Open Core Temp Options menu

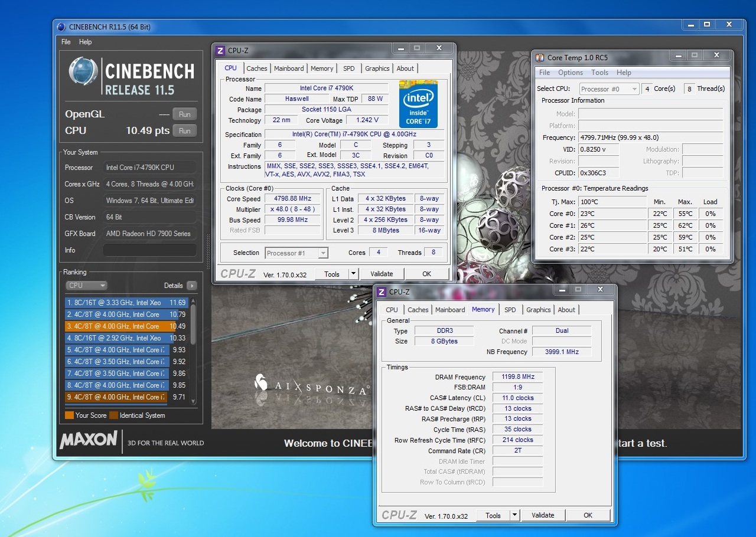tap(571, 73)
